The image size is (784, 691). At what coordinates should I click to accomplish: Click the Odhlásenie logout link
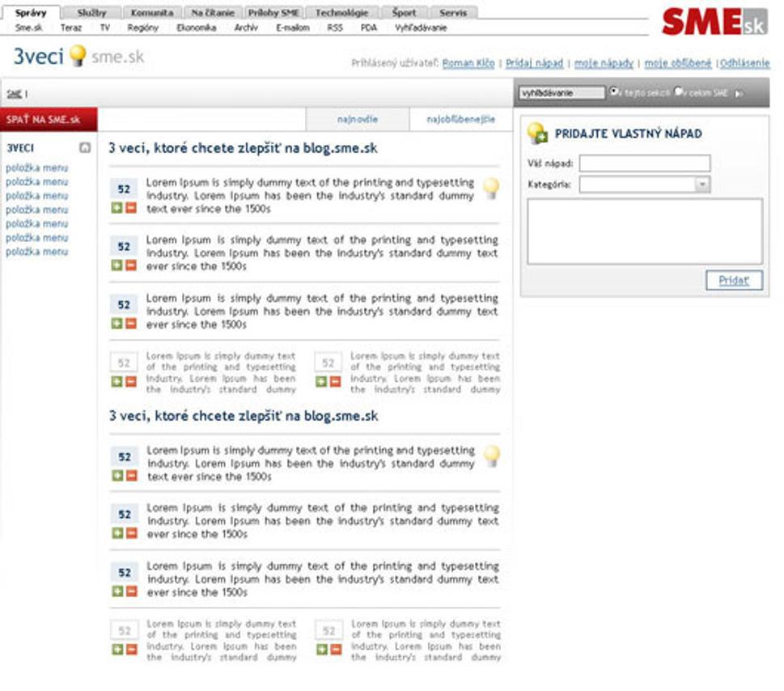pos(744,63)
